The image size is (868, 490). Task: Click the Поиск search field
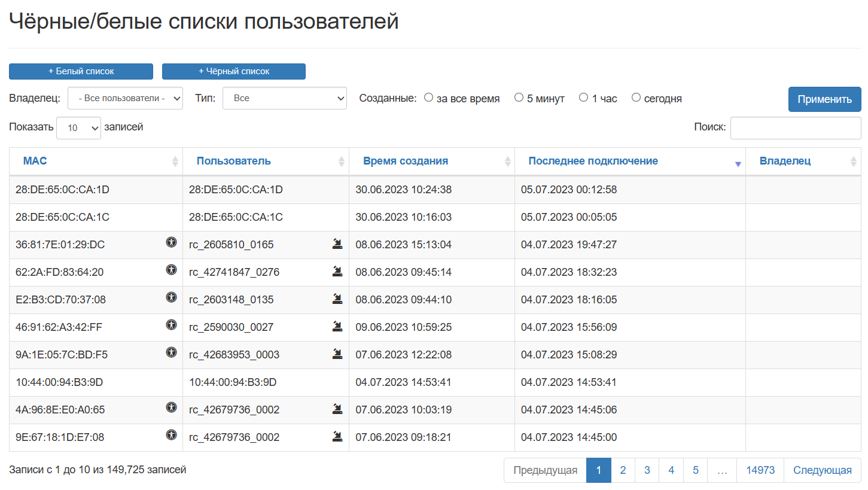point(796,127)
